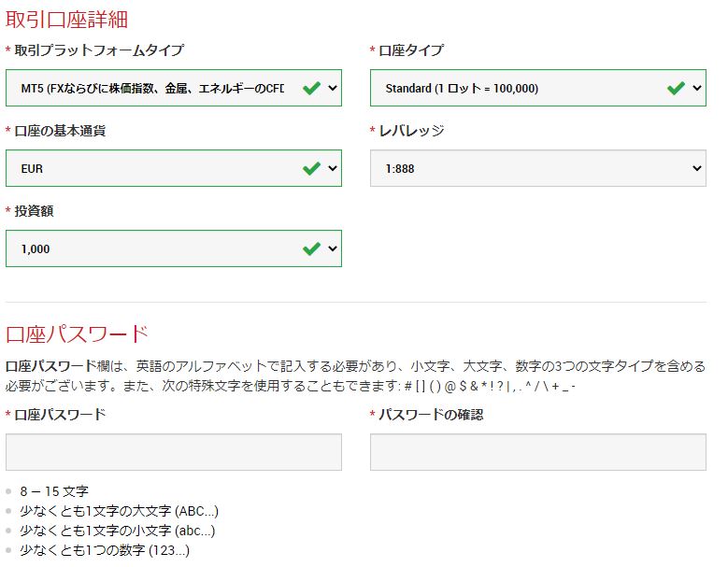Click green checkmark in account type field
The width and height of the screenshot is (728, 567).
click(676, 88)
